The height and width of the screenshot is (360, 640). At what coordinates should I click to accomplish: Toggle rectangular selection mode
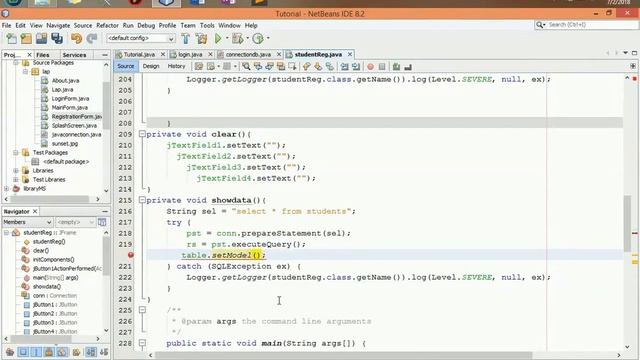[x=292, y=66]
